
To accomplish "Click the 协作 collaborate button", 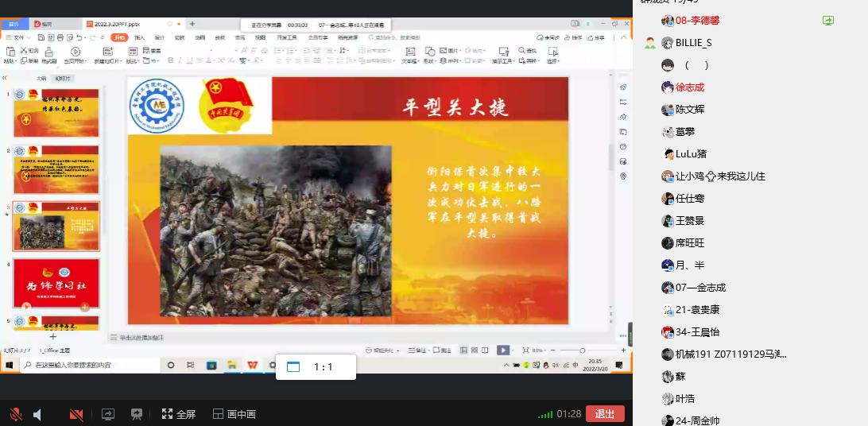I will click(x=574, y=37).
